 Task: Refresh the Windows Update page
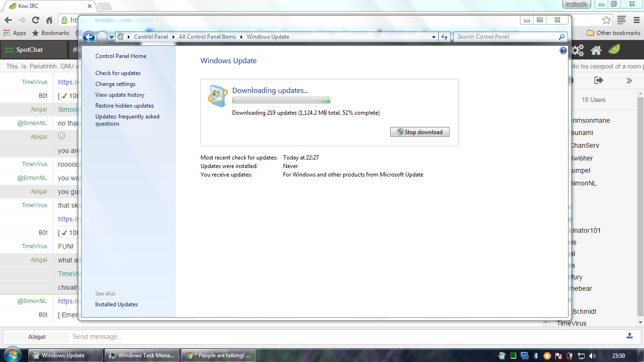click(444, 37)
